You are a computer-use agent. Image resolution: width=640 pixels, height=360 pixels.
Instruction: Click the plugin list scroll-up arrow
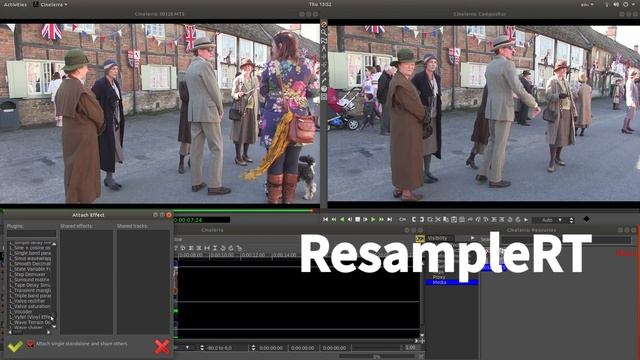(54, 244)
